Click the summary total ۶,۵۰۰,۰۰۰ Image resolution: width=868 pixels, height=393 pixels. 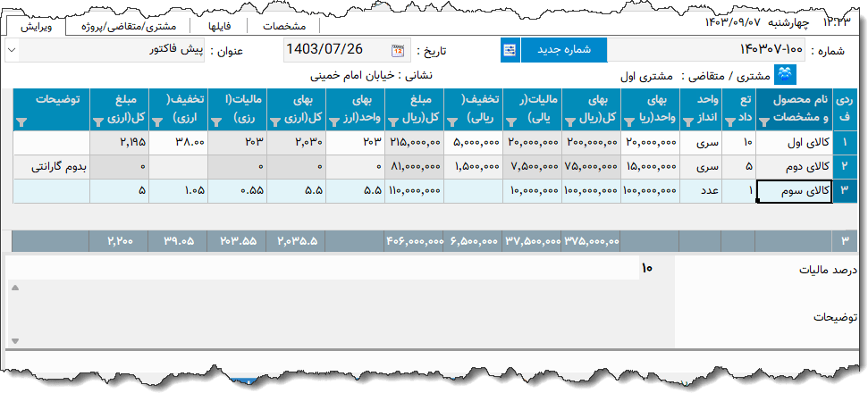tap(473, 241)
